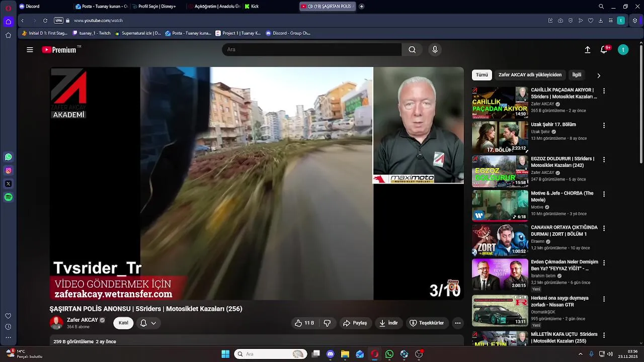The width and height of the screenshot is (644, 362).
Task: Open bookmarks star icon in Opera sidebar
Action: tap(8, 35)
